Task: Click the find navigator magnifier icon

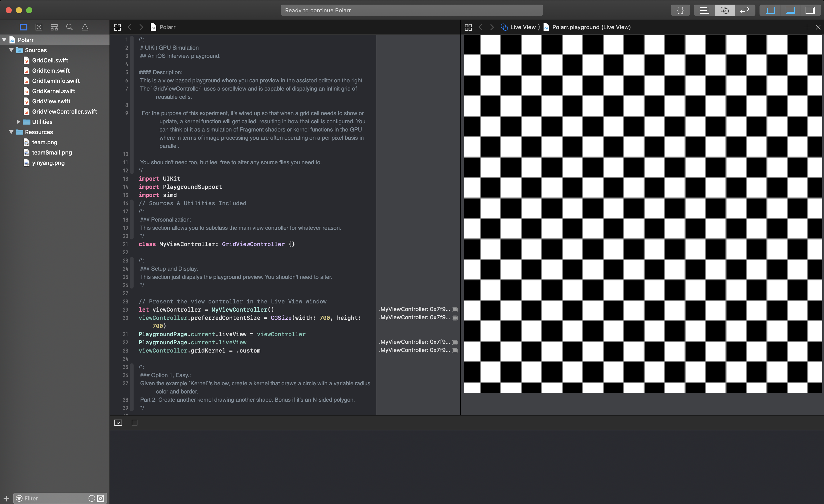Action: (x=69, y=27)
